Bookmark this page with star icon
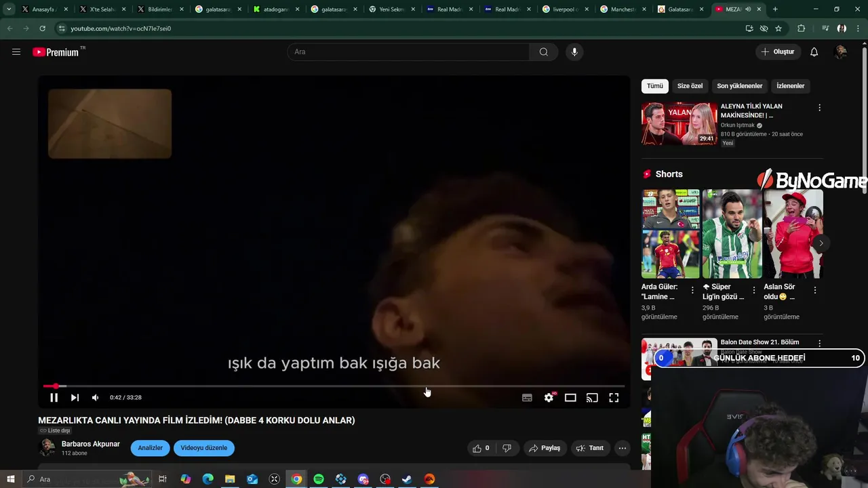This screenshot has height=488, width=868. (x=778, y=28)
